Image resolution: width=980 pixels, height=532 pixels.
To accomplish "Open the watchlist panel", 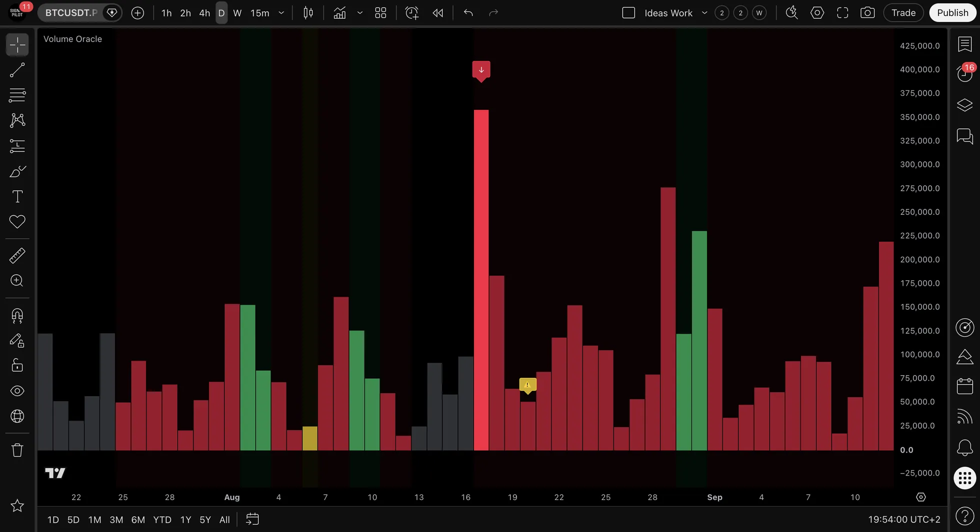I will (964, 44).
